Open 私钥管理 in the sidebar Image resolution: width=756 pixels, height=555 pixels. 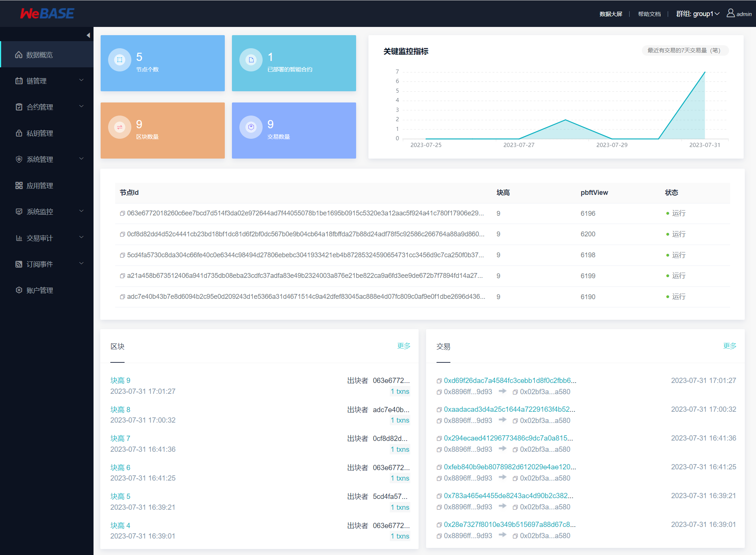[40, 133]
